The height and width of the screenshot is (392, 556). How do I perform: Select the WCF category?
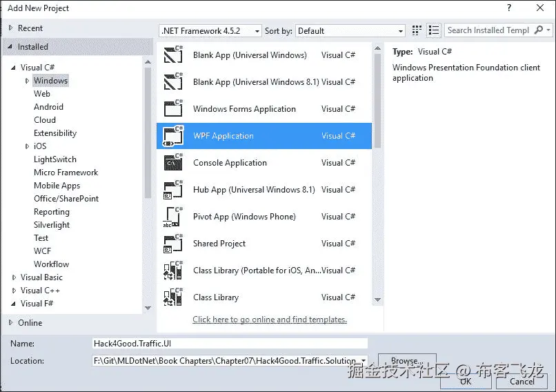[x=42, y=251]
